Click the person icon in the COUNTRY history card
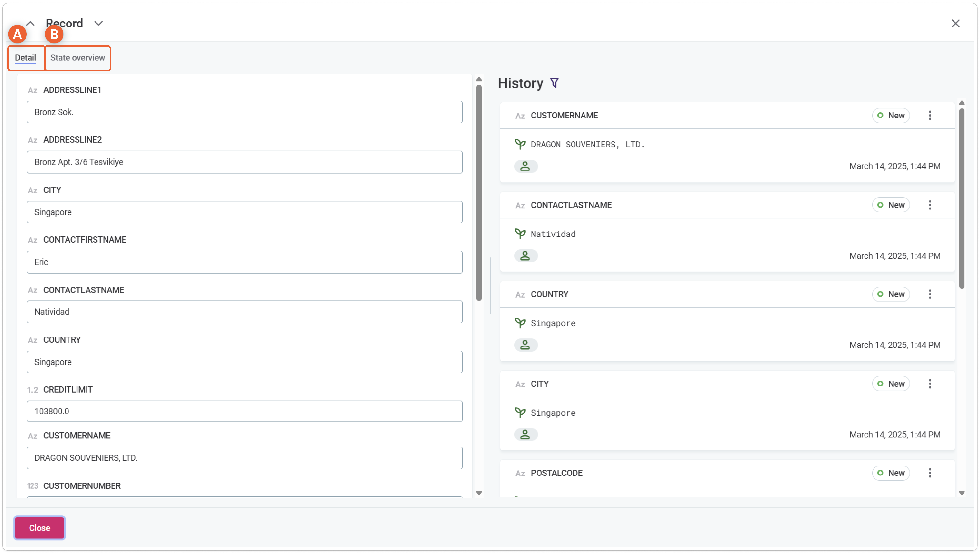The width and height of the screenshot is (980, 554). (525, 345)
